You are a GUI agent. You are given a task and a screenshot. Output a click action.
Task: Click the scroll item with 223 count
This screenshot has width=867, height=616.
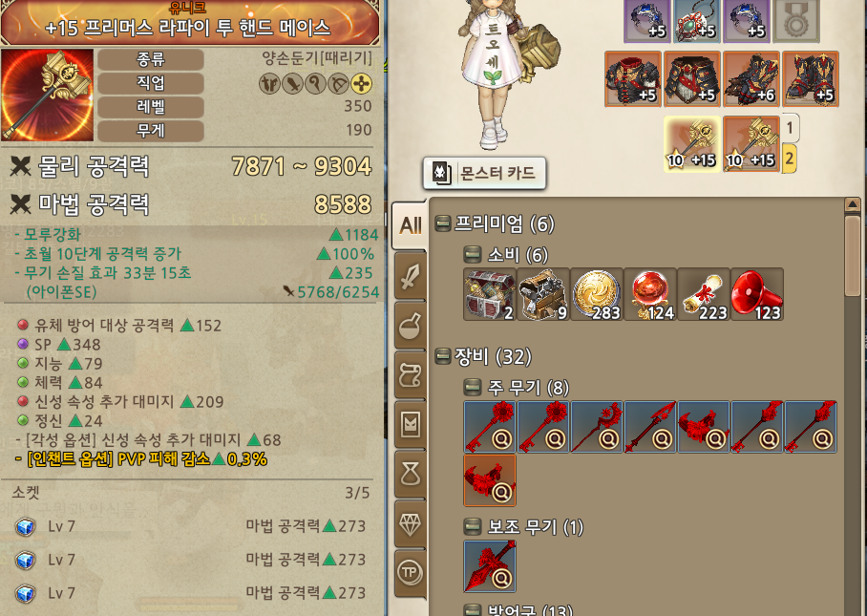[x=704, y=294]
